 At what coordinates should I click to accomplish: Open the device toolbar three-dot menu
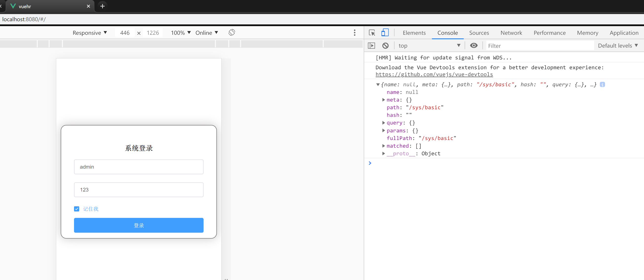coord(355,33)
